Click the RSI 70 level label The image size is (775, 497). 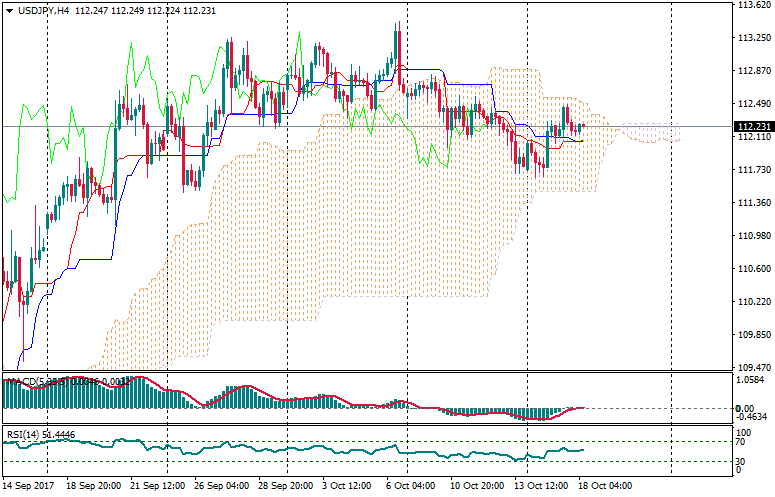coord(743,441)
